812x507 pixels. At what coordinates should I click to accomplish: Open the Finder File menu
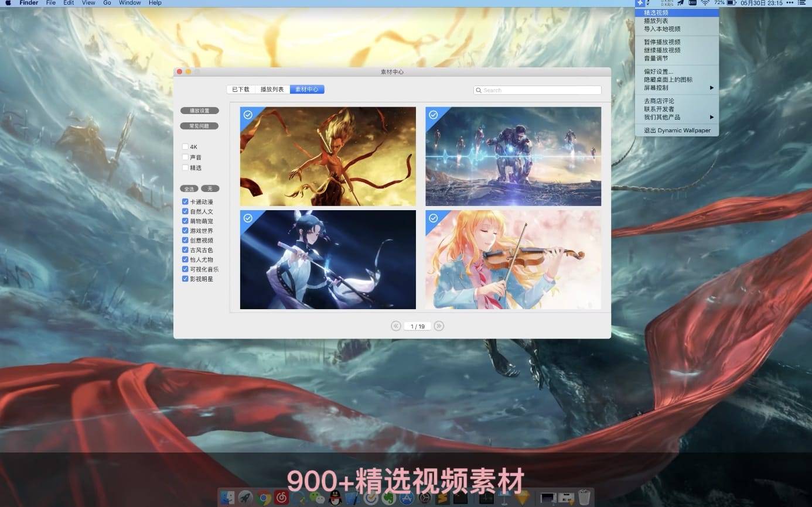tap(51, 3)
